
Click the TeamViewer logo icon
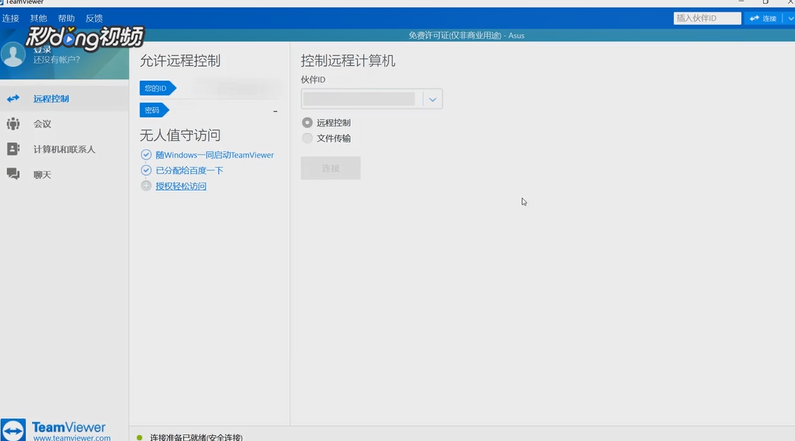click(13, 430)
